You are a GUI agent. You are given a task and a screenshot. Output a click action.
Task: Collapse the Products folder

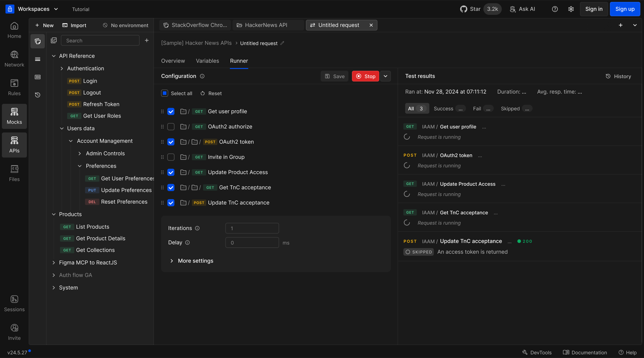(x=54, y=214)
